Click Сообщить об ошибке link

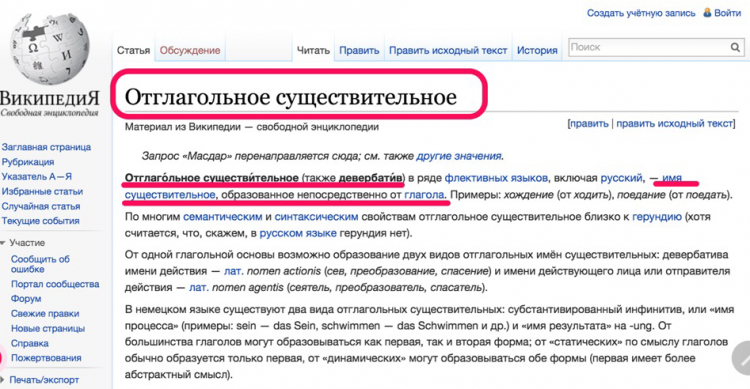point(40,264)
